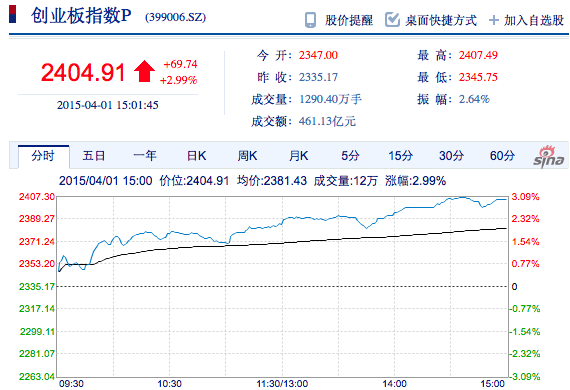Screen dimensions: 570x390
Task: Click the right axis label 1.54%
Action: (x=525, y=242)
